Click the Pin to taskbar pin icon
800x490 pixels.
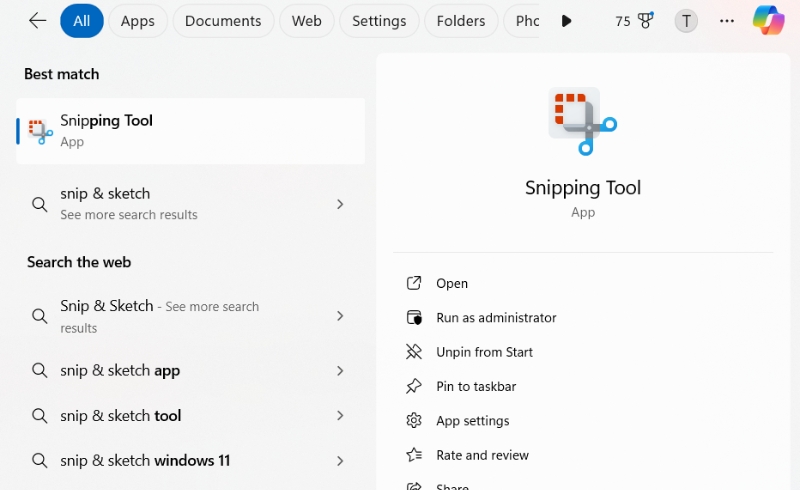[414, 386]
